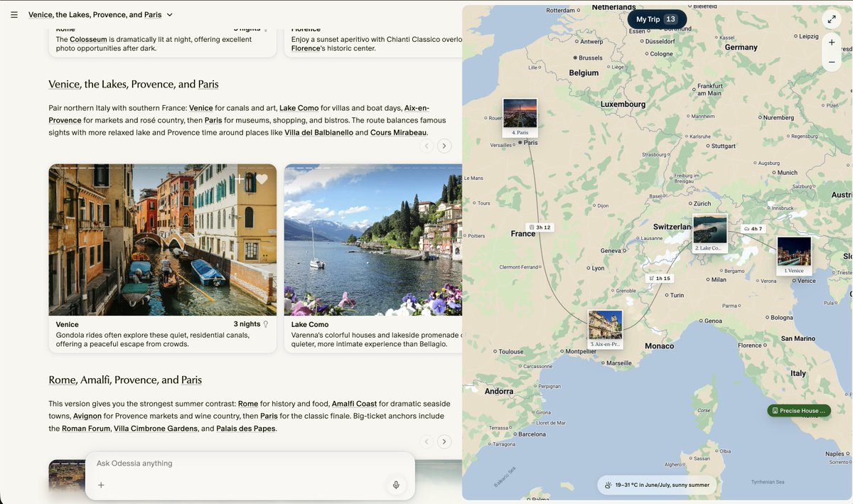The height and width of the screenshot is (504, 853).
Task: Click the 4h 7 car travel time label
Action: [752, 229]
